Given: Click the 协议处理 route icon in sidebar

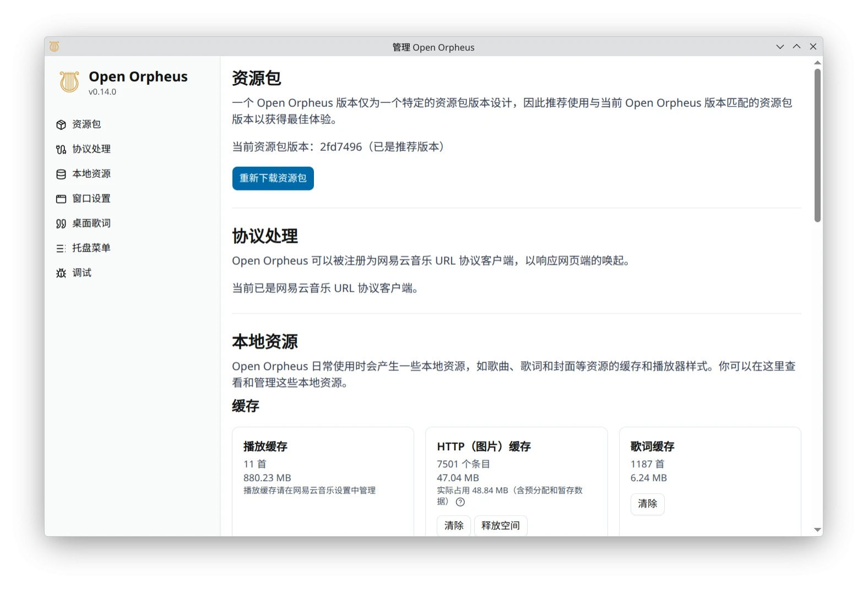Looking at the screenshot, I should pyautogui.click(x=61, y=150).
